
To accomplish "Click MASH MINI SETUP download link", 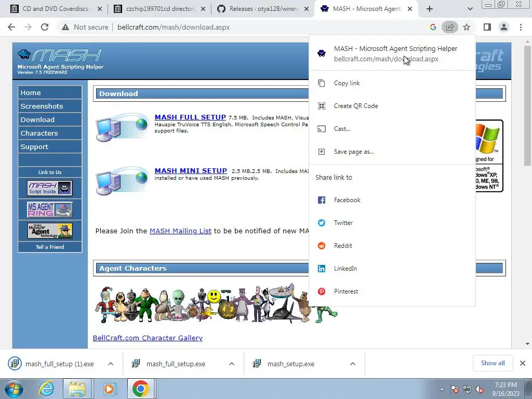I will pyautogui.click(x=191, y=170).
